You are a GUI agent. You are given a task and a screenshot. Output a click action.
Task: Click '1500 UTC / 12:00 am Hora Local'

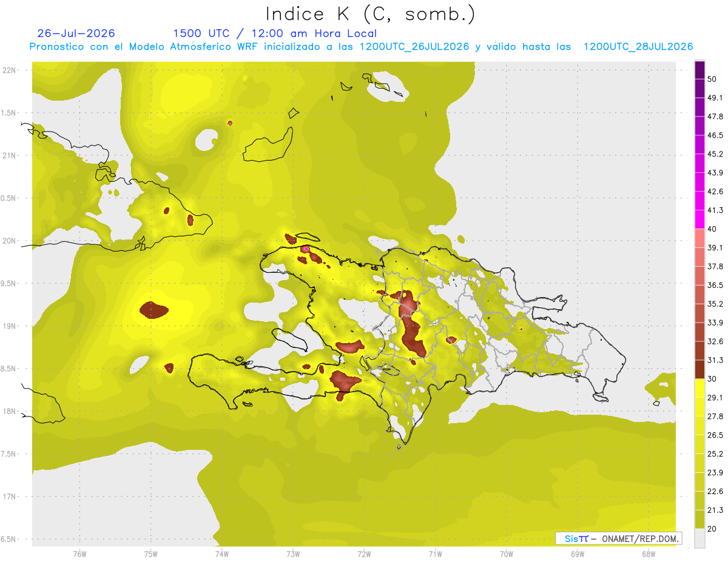click(x=275, y=33)
